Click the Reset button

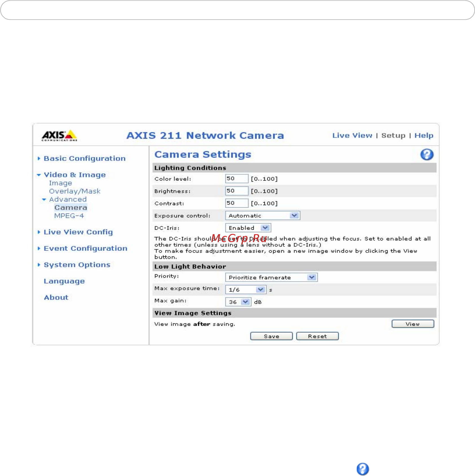pyautogui.click(x=317, y=336)
